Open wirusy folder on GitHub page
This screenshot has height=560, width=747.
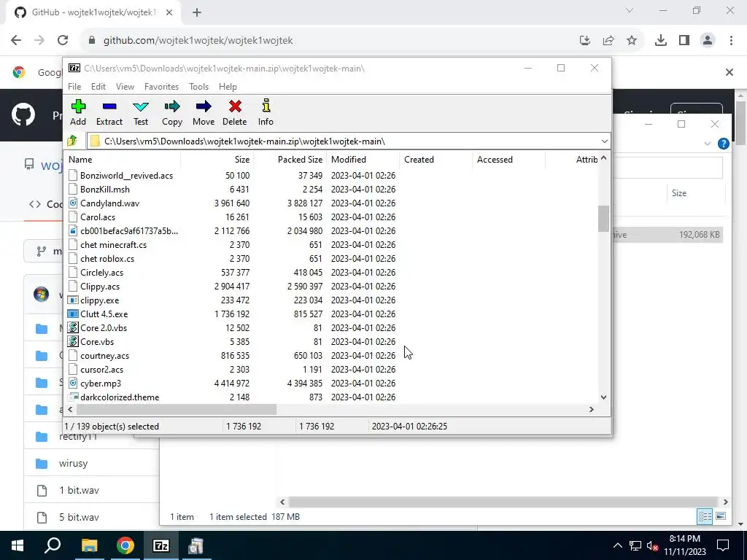pyautogui.click(x=73, y=463)
